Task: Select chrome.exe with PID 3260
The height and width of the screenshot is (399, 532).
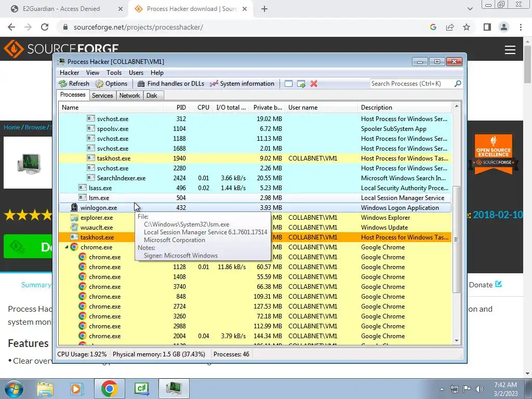Action: coord(255,316)
